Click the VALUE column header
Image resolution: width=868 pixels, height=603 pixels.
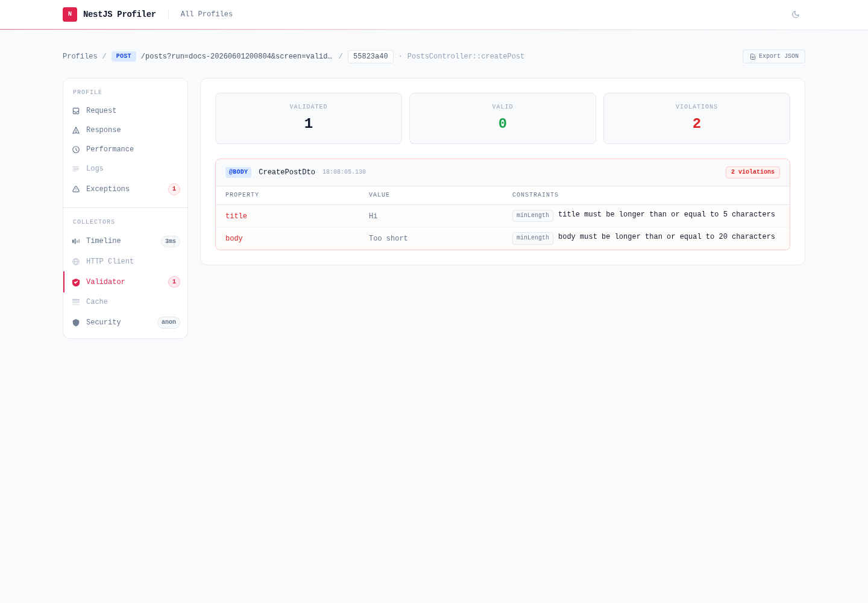click(379, 195)
